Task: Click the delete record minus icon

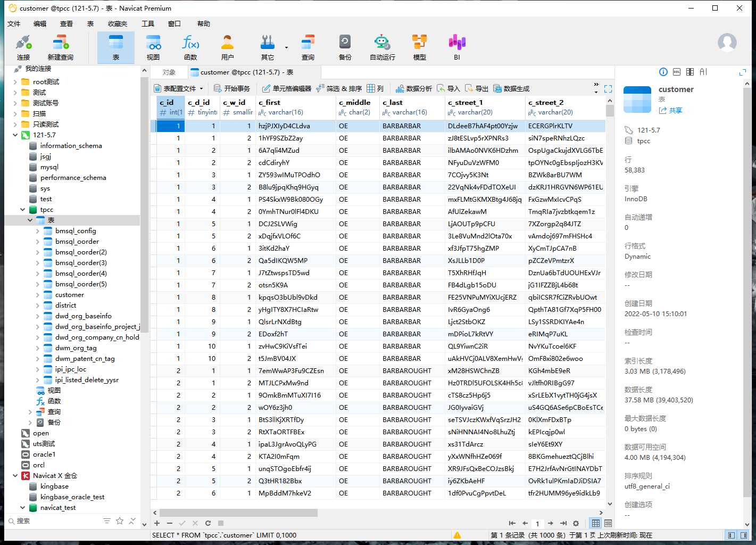Action: (x=170, y=523)
